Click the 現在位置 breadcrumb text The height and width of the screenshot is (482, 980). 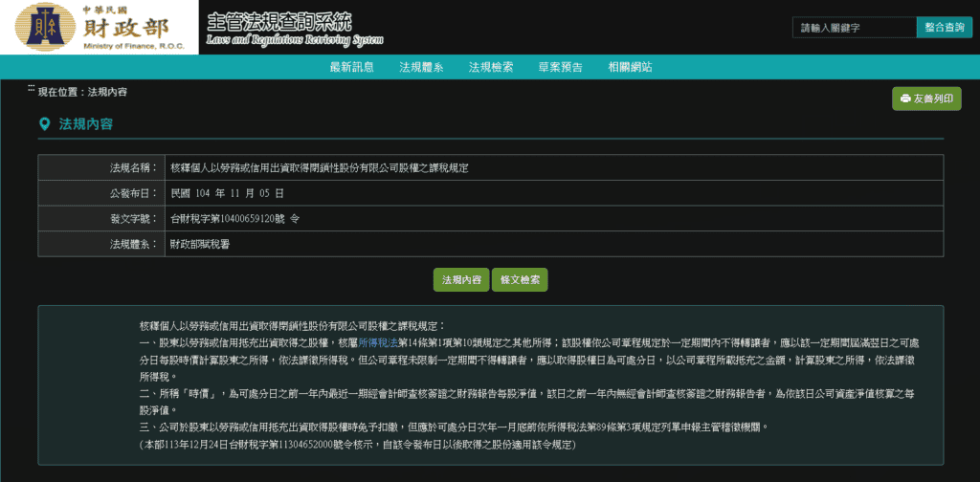(x=82, y=92)
